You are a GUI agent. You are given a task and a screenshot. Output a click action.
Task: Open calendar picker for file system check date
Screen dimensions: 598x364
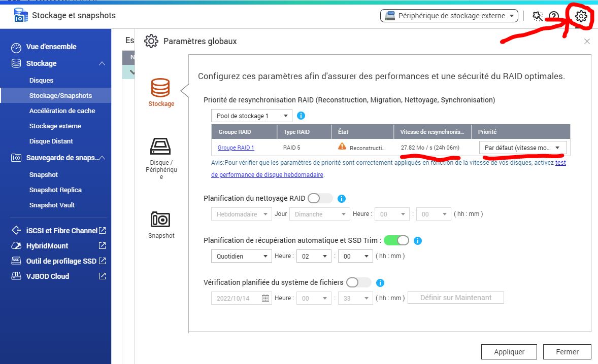click(x=265, y=298)
